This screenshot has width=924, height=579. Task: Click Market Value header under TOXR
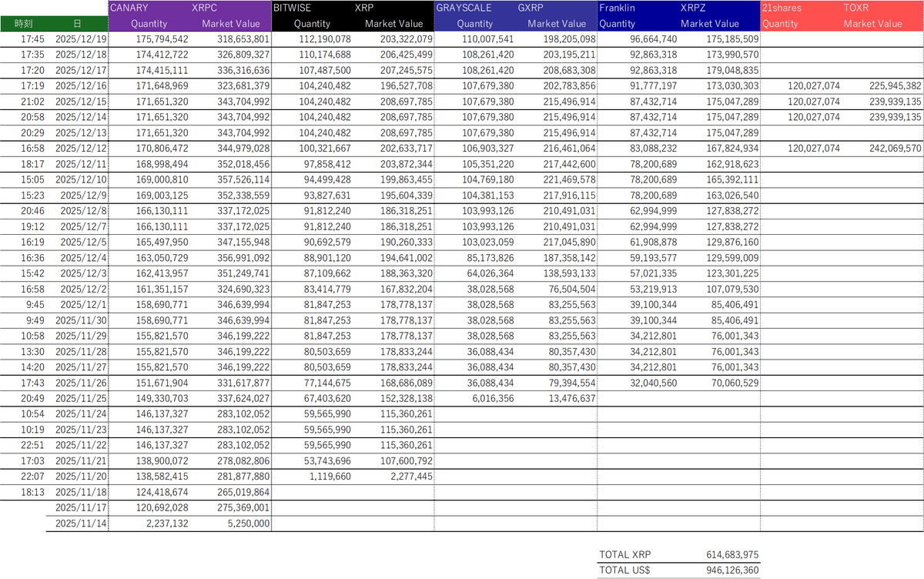click(872, 24)
